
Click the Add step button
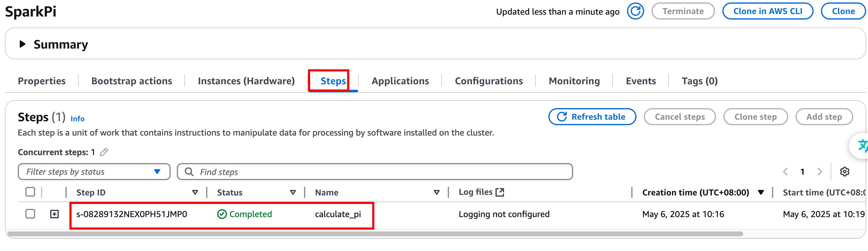click(824, 116)
